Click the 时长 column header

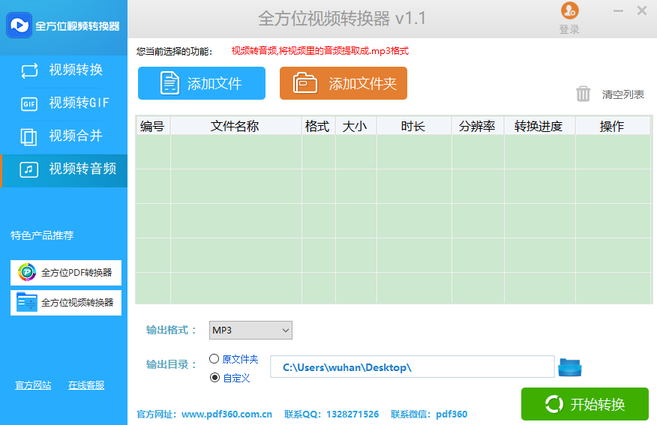[413, 126]
